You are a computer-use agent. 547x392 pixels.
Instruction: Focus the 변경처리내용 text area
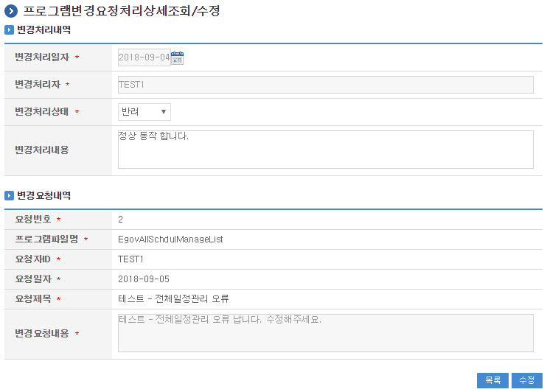click(x=325, y=150)
